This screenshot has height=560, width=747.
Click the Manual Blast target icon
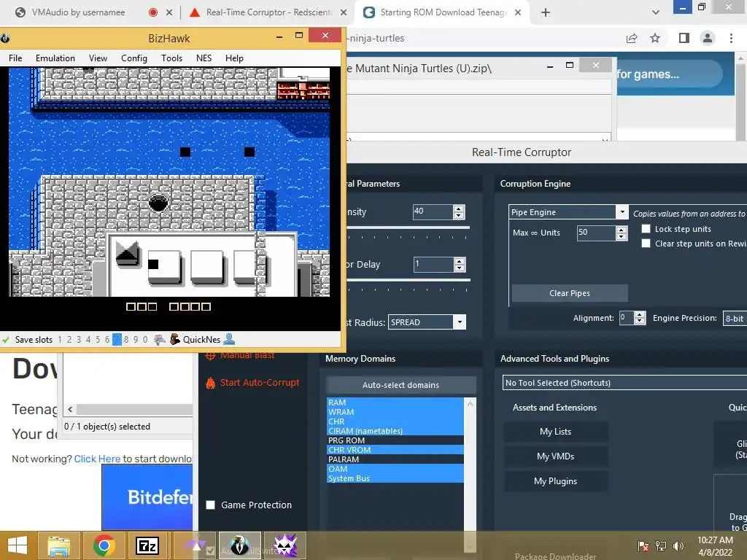(210, 355)
